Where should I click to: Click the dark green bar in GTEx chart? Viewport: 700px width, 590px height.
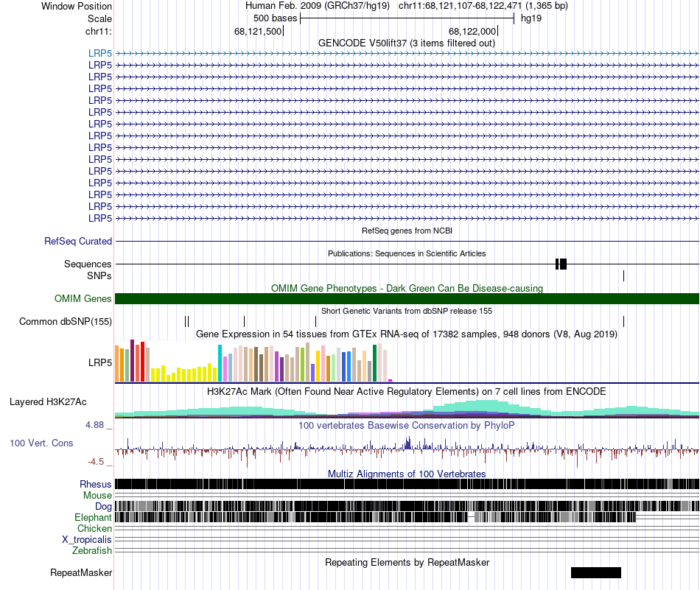(x=374, y=363)
